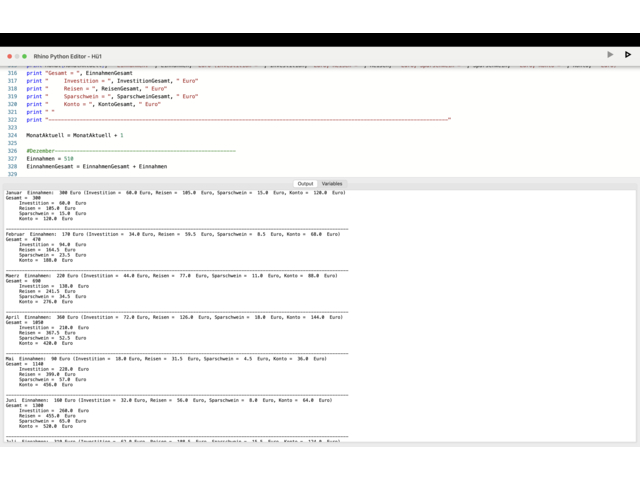Click the 'MonatAktuell = MonatAktuell + 1' line
The width and height of the screenshot is (640, 480).
pyautogui.click(x=75, y=135)
